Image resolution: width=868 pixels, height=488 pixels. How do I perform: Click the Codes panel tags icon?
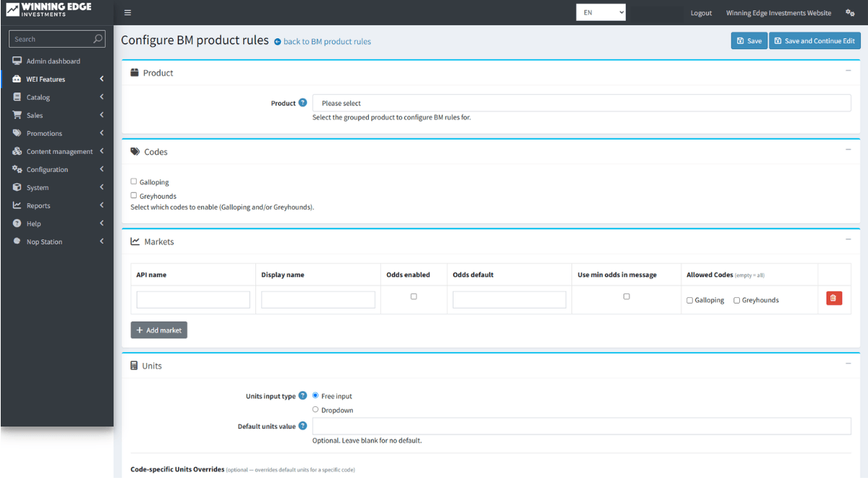click(135, 152)
